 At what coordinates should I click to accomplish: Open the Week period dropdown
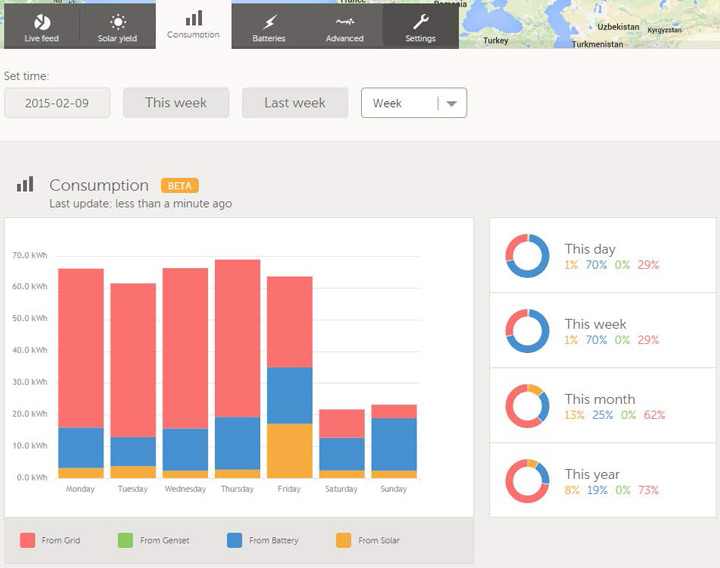pyautogui.click(x=414, y=103)
